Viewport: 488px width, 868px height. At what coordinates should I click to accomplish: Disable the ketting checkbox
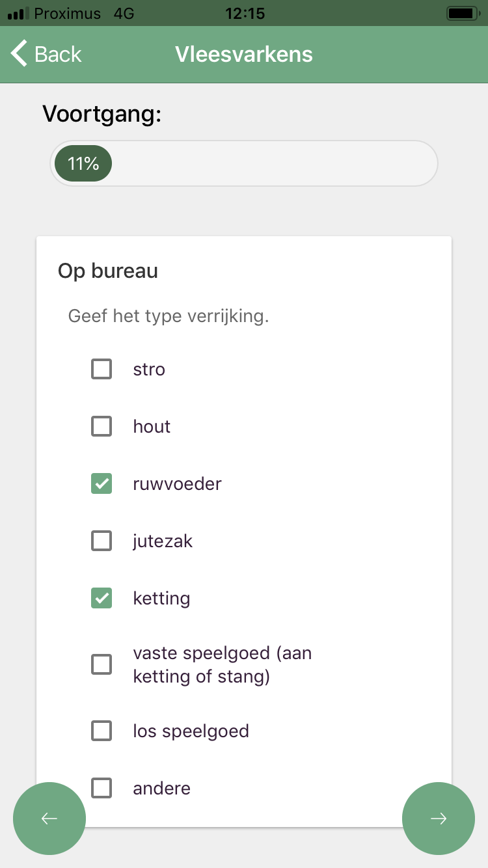pyautogui.click(x=102, y=598)
